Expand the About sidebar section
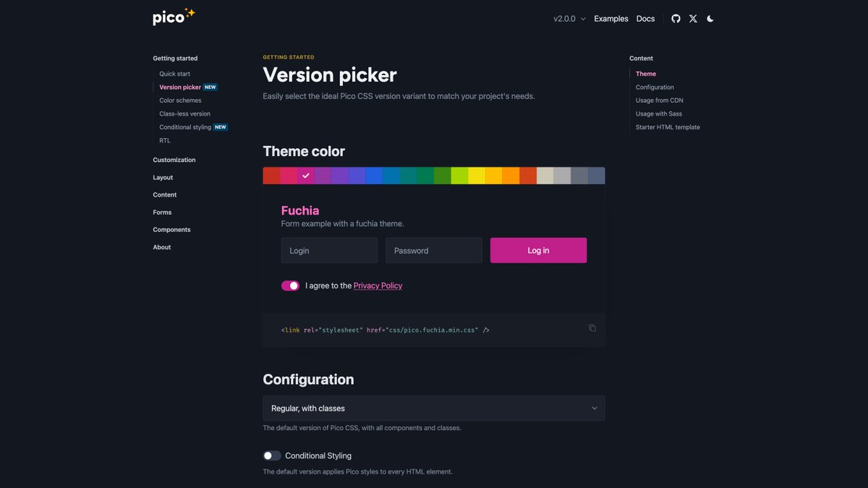The width and height of the screenshot is (868, 488). click(x=162, y=247)
